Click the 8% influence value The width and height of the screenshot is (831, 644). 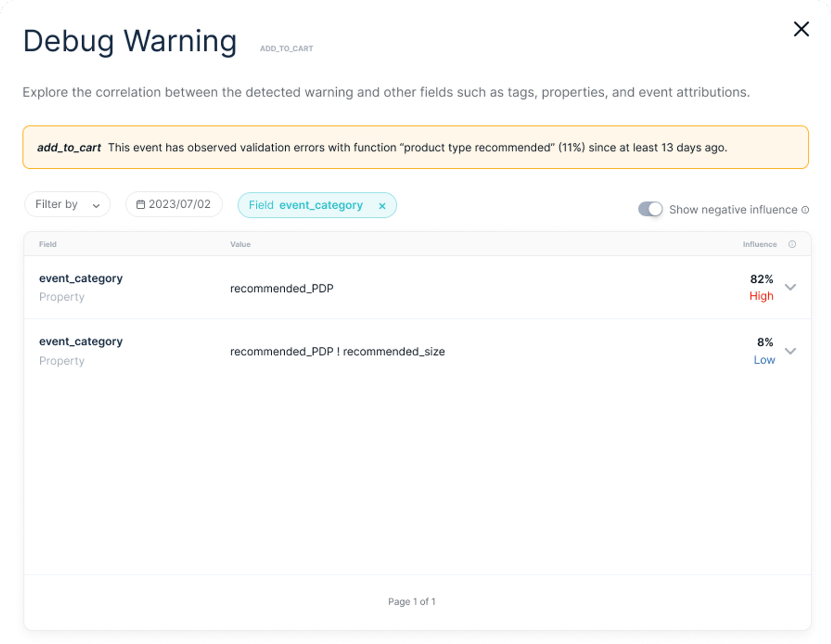coord(765,342)
